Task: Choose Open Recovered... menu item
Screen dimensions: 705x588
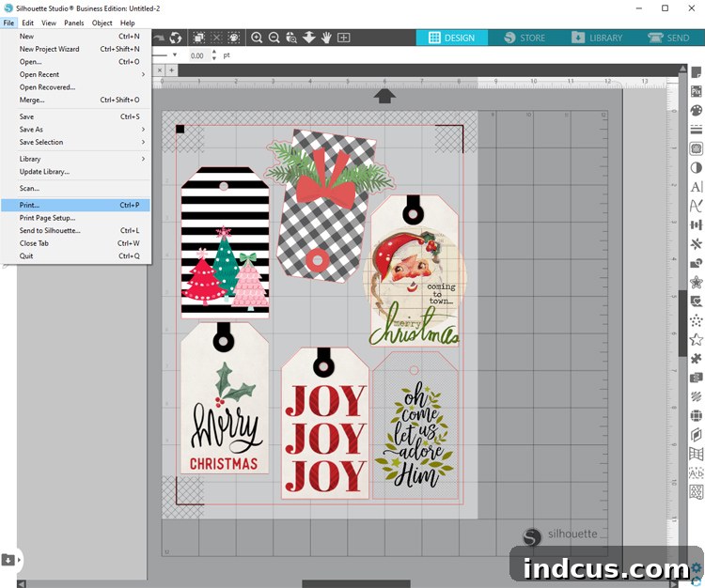Action: (x=75, y=87)
